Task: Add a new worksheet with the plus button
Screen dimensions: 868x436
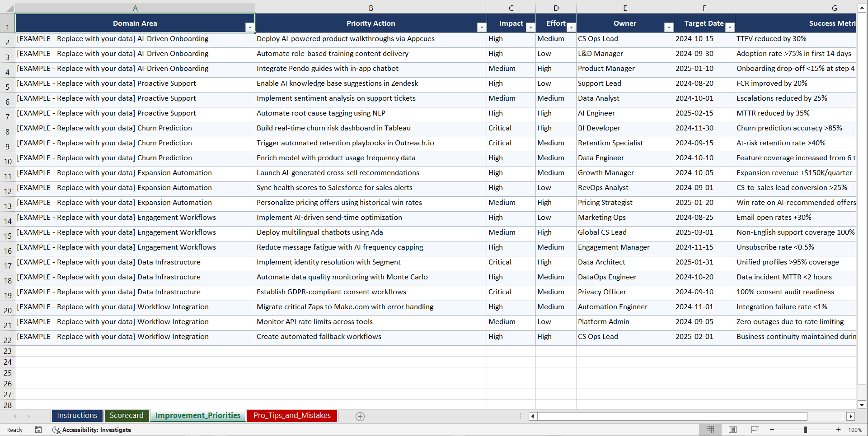Action: pos(360,416)
